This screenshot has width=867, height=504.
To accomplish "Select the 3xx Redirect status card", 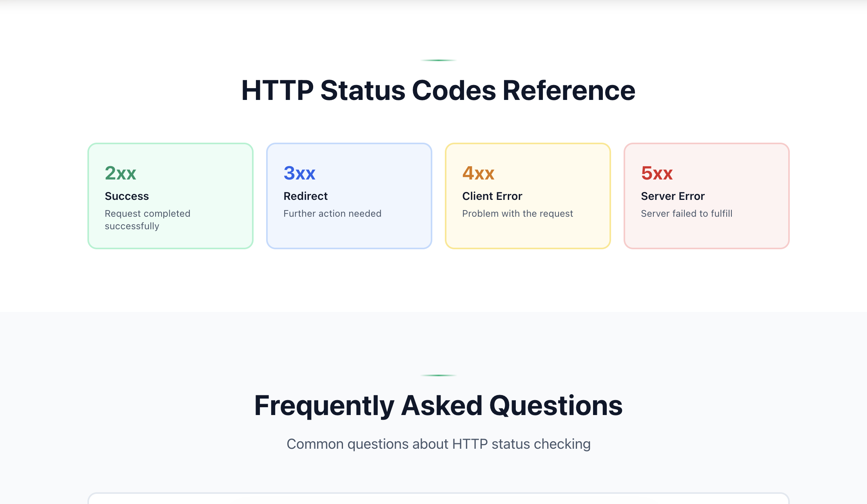I will click(x=349, y=195).
